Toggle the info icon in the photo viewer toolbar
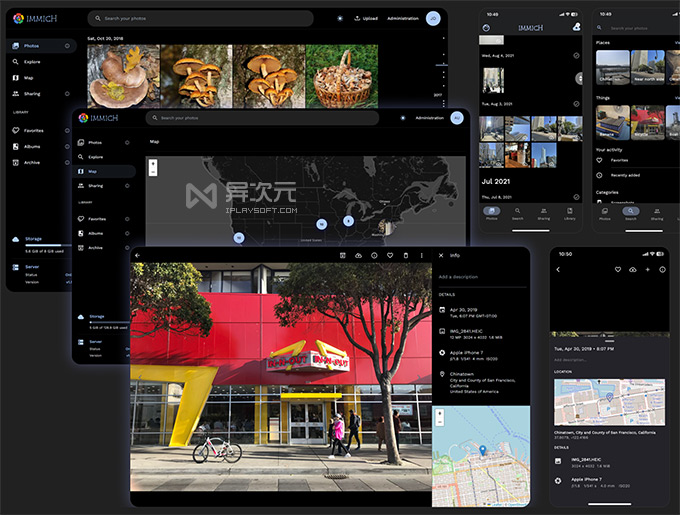This screenshot has height=515, width=680. tap(374, 255)
